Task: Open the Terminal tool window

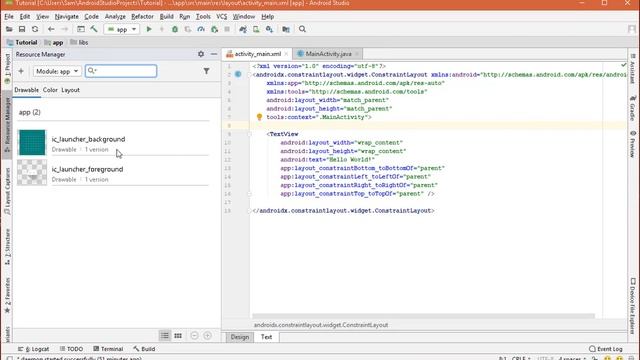Action: pyautogui.click(x=108, y=349)
